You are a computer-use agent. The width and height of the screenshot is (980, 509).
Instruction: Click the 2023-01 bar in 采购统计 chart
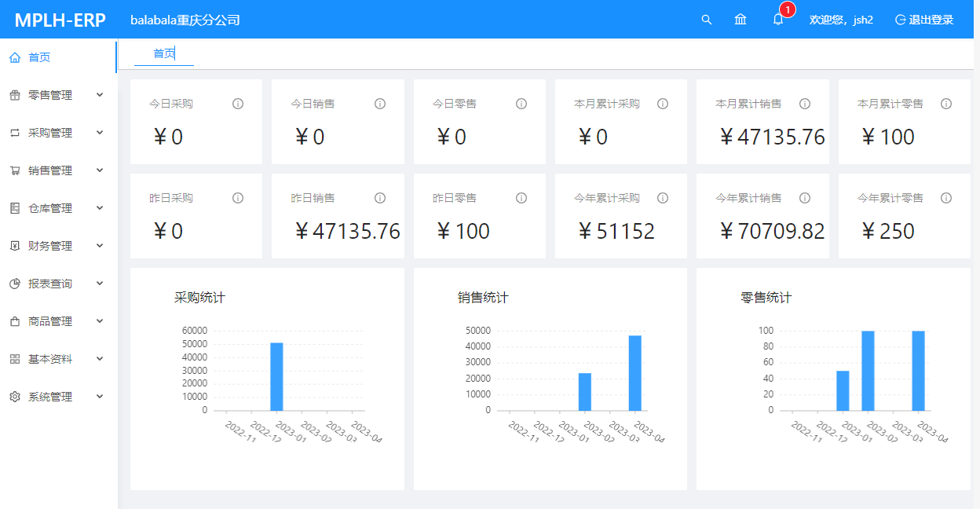(276, 377)
